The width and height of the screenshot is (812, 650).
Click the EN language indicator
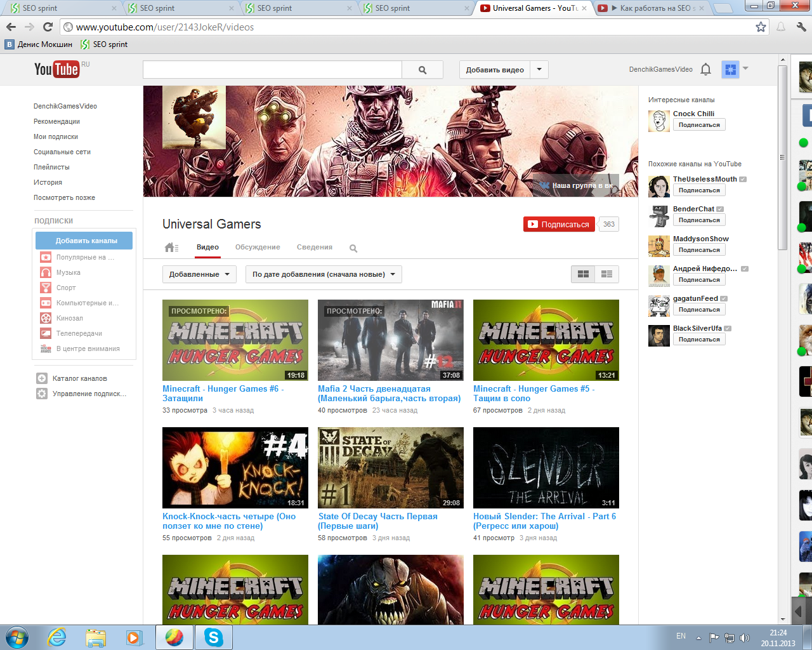(681, 636)
